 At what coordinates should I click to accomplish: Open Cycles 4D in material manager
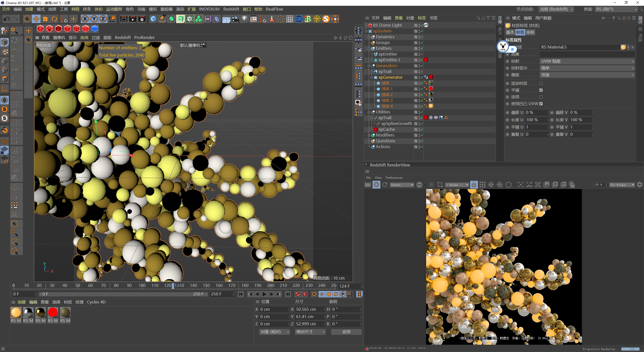tap(96, 302)
